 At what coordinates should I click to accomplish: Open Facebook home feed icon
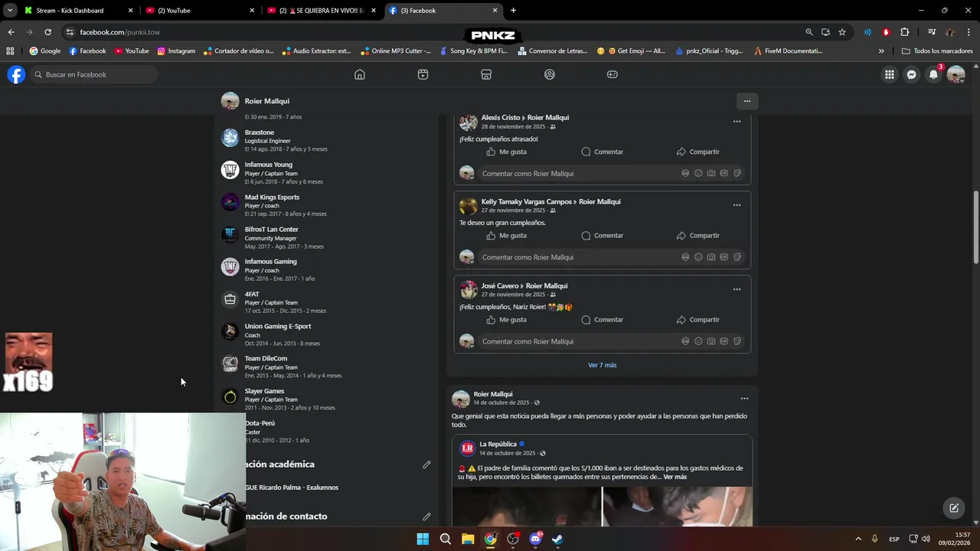click(x=359, y=74)
